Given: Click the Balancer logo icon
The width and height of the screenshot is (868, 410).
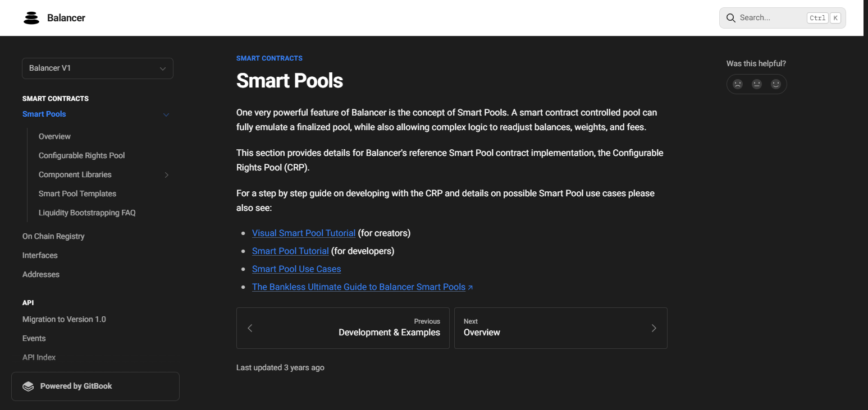Looking at the screenshot, I should (x=31, y=18).
